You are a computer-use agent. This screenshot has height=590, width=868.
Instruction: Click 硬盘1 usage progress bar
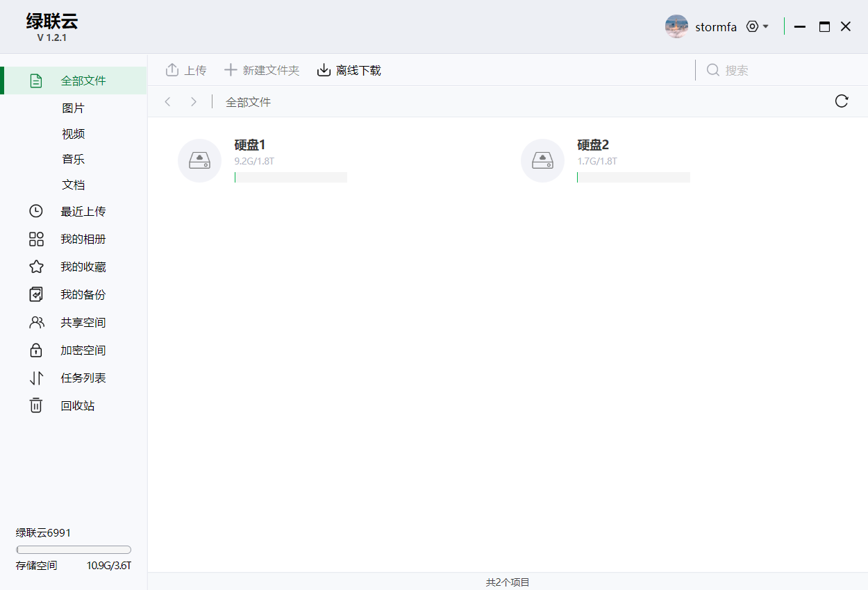coord(291,177)
